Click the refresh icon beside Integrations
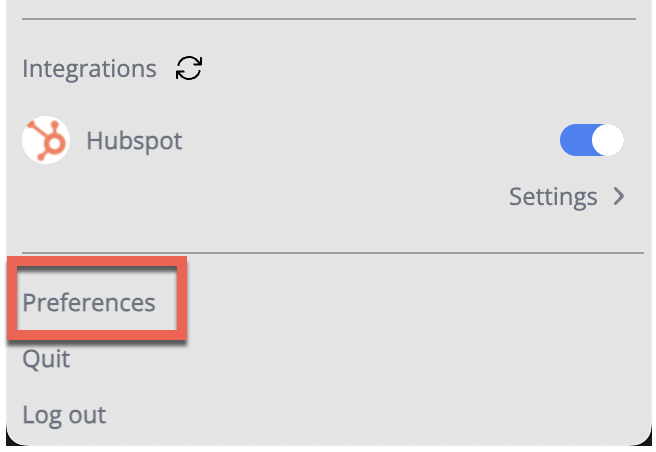This screenshot has height=452, width=656. [x=188, y=69]
